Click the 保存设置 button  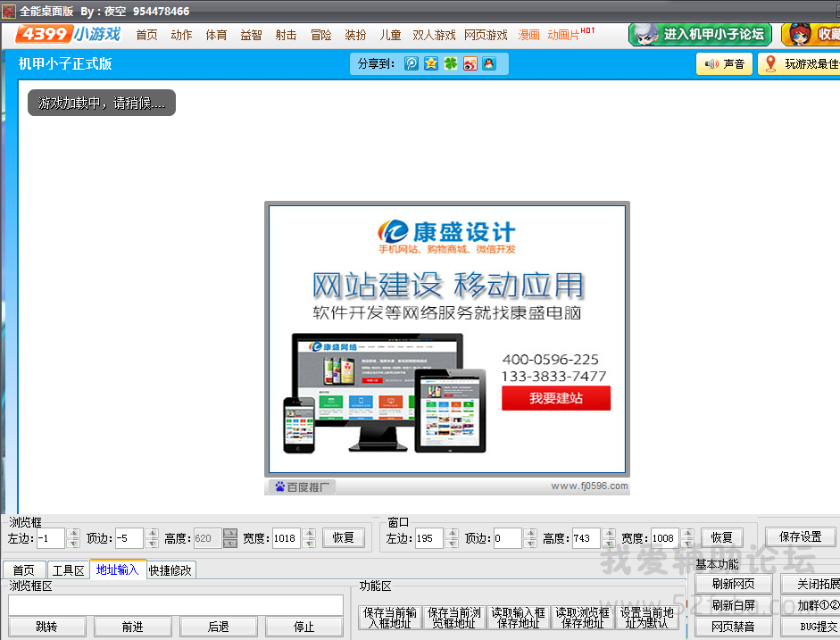pos(800,536)
